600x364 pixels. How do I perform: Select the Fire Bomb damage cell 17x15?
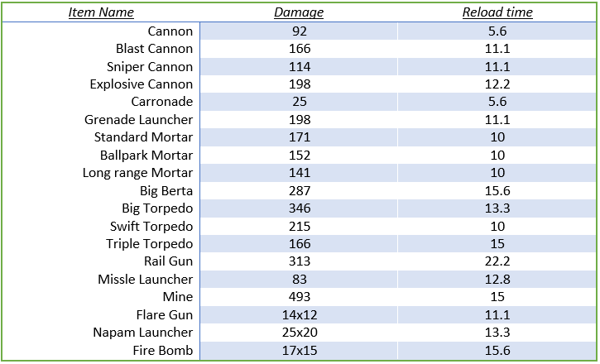[x=299, y=351]
